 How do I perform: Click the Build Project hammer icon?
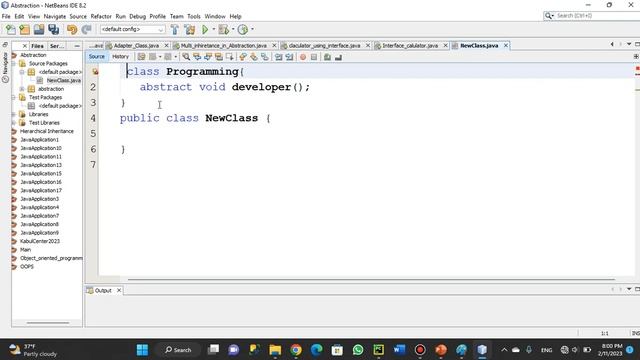point(175,29)
